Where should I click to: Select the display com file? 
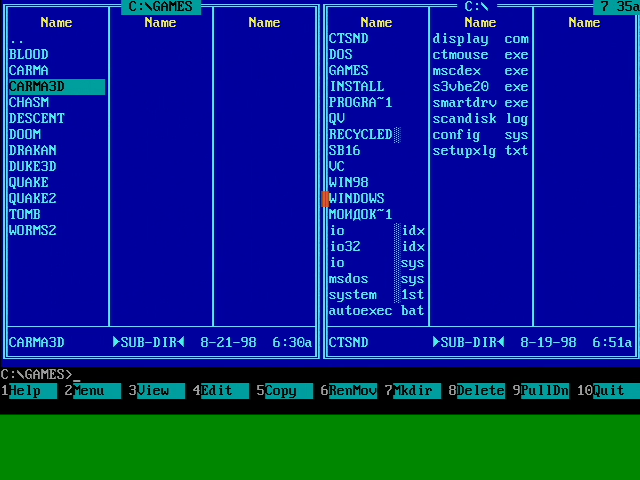click(480, 38)
